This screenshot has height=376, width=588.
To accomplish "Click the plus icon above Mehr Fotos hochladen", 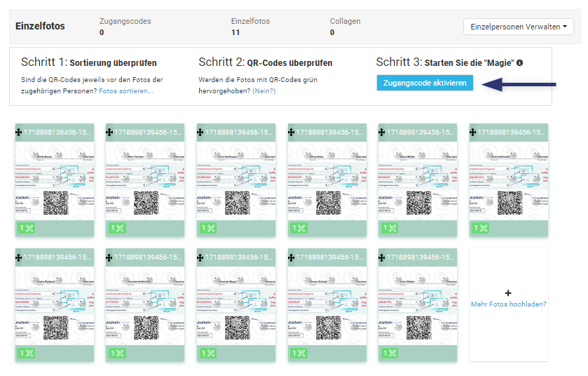I will click(508, 293).
